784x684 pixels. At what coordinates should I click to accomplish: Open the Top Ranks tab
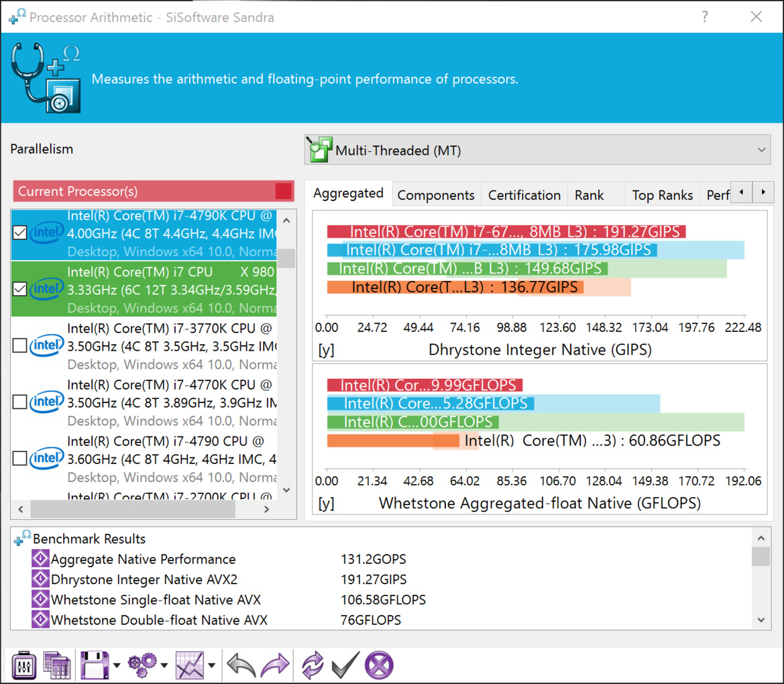662,195
